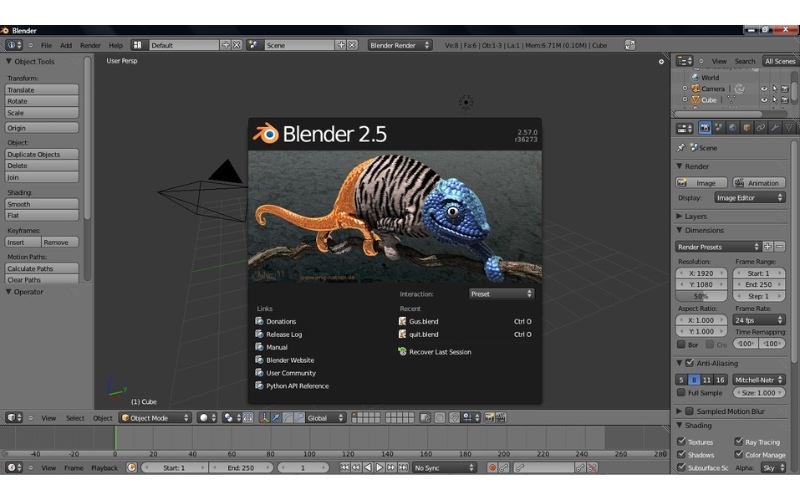Click the proportional editing icon in 3D header
The width and height of the screenshot is (800, 500).
point(440,418)
